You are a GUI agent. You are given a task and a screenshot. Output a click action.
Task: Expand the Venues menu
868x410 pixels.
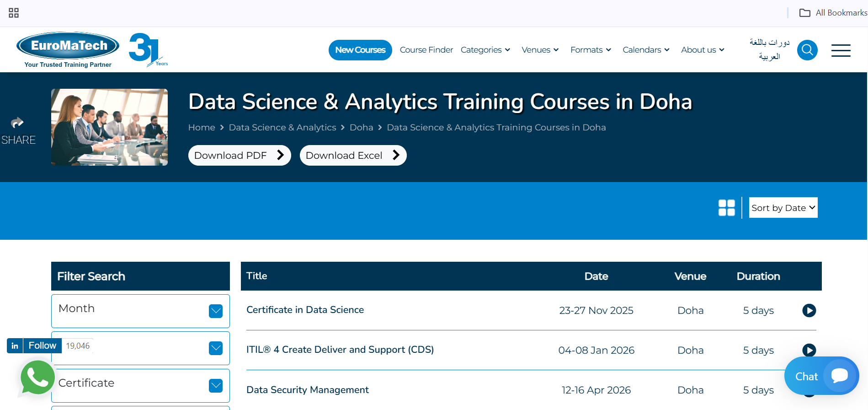540,50
